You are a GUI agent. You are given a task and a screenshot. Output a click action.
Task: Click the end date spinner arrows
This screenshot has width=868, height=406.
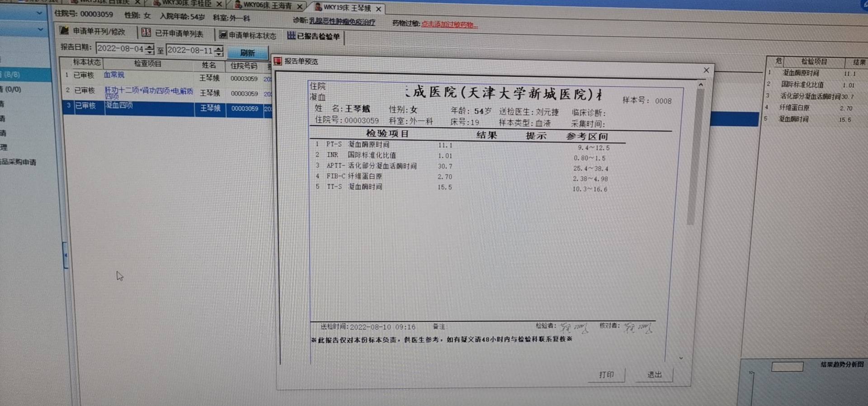(x=219, y=51)
